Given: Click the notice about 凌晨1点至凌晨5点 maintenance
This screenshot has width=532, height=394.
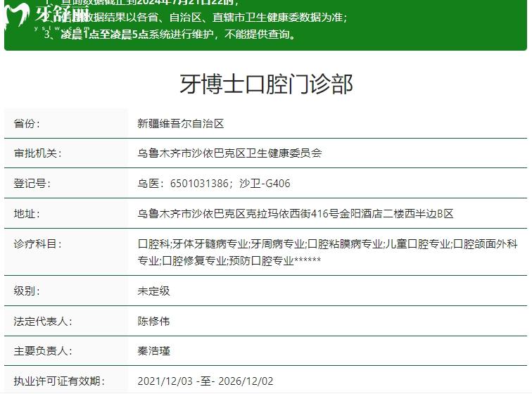Looking at the screenshot, I should tap(170, 34).
